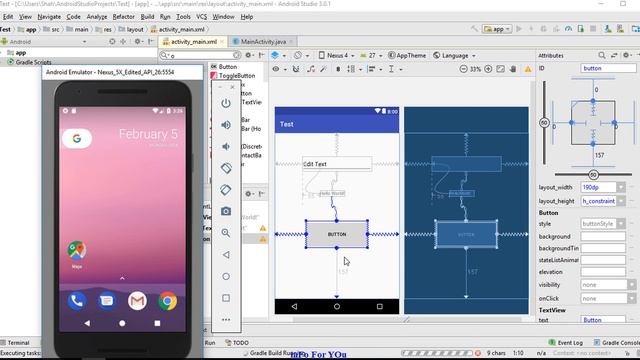Take emulator screenshot with camera icon
Screen dimensions: 640x360
226,211
